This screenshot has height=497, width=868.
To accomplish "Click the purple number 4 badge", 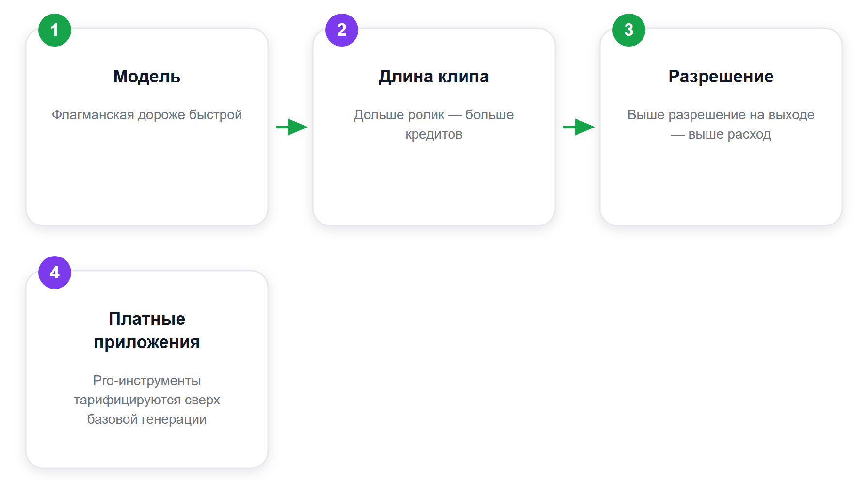I will (x=55, y=273).
